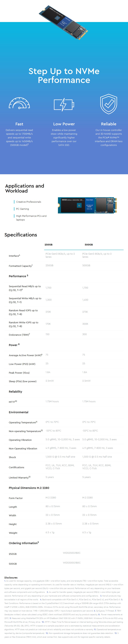This screenshot has height=644, width=128.
Task: Click the Physical Dimensions M.2 2280 section header
Action: [x=29, y=488]
